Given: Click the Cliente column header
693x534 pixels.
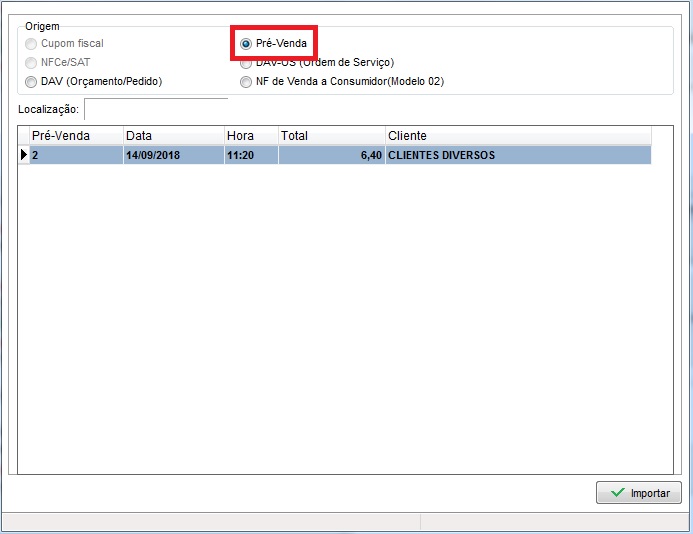Looking at the screenshot, I should point(517,136).
